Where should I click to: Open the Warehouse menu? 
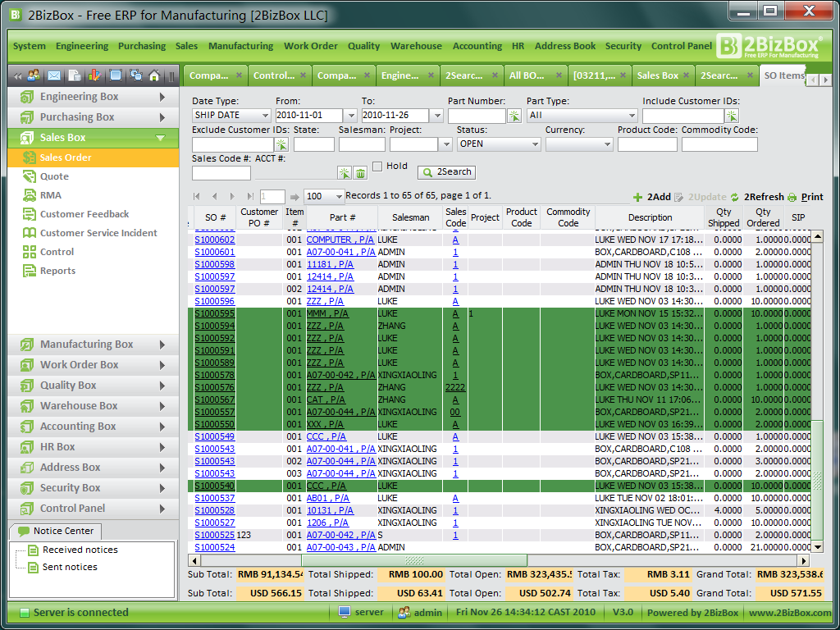(x=415, y=46)
